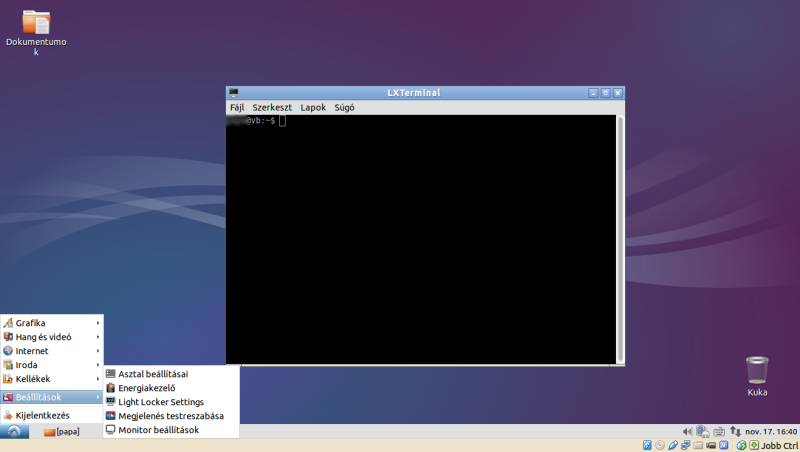800x452 pixels.
Task: Click the VirtualBox mouse integration globe icon
Action: (741, 445)
